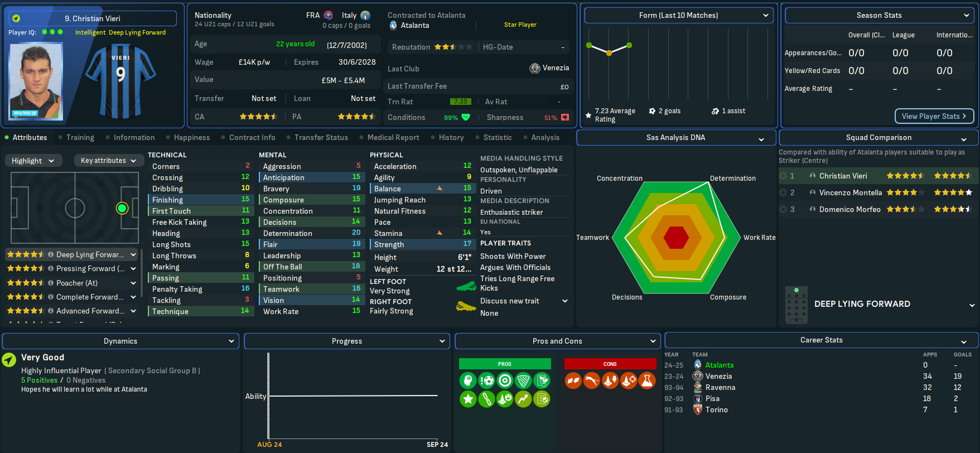Click the Venezia club crest under Last Club

tap(534, 68)
